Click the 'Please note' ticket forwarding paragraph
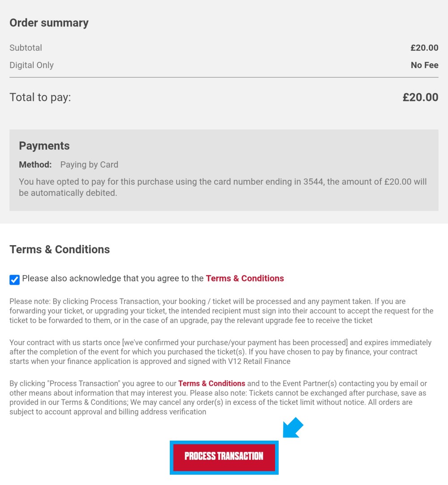Image resolution: width=448 pixels, height=485 pixels. click(221, 311)
